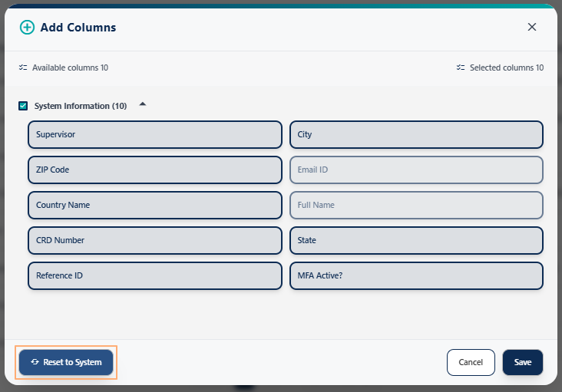Toggle the CRD Number column
This screenshot has width=562, height=392.
(154, 240)
